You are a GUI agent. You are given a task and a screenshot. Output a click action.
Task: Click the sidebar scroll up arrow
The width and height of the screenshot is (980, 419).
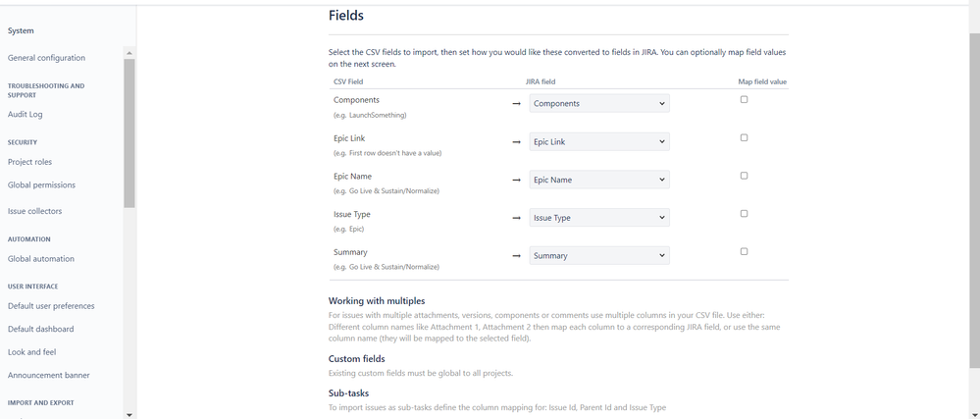click(x=129, y=53)
